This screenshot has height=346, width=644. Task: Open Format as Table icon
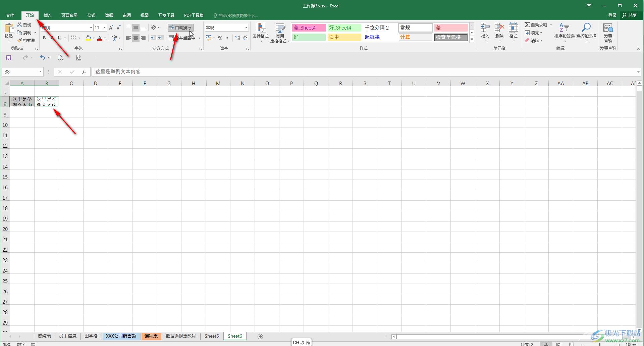280,28
